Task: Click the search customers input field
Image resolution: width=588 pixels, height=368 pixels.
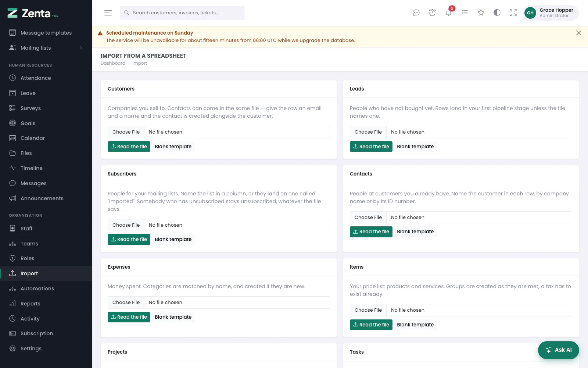Action: tap(182, 13)
